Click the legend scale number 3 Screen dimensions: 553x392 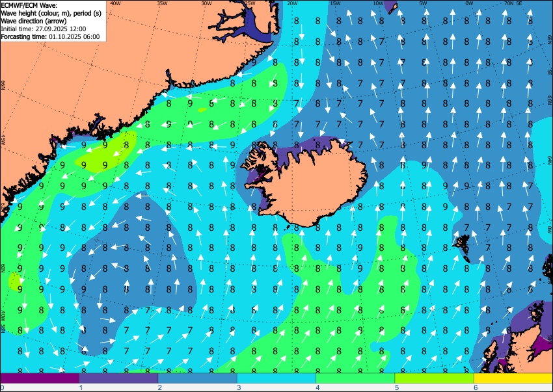tap(239, 387)
